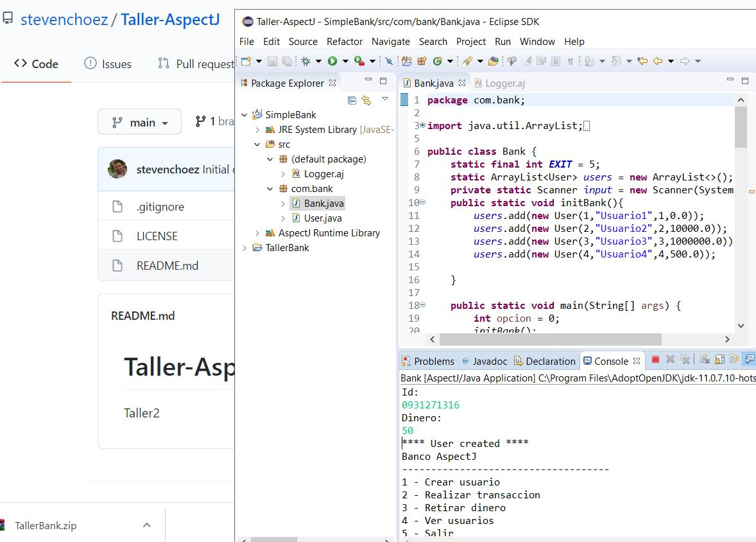Close the Bank.java editor tab
This screenshot has width=756, height=542.
[462, 83]
